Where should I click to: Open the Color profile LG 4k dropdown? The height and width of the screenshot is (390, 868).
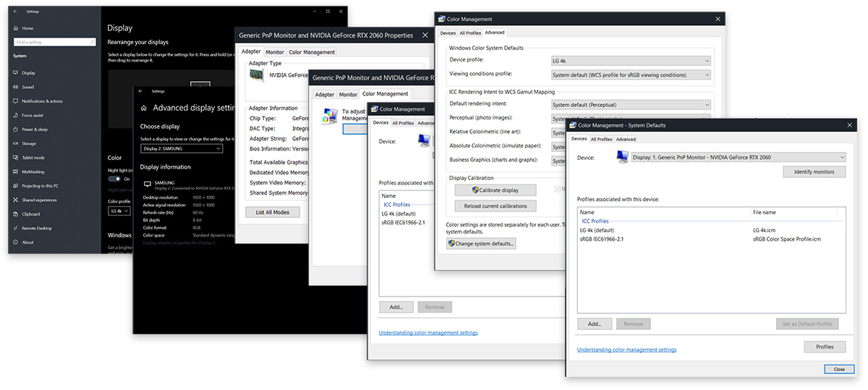pos(119,211)
